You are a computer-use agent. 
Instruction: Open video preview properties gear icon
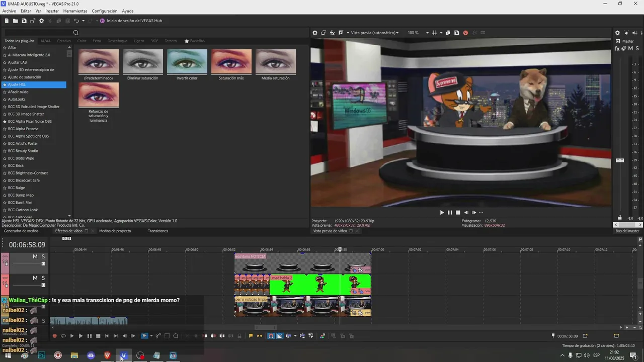(315, 33)
